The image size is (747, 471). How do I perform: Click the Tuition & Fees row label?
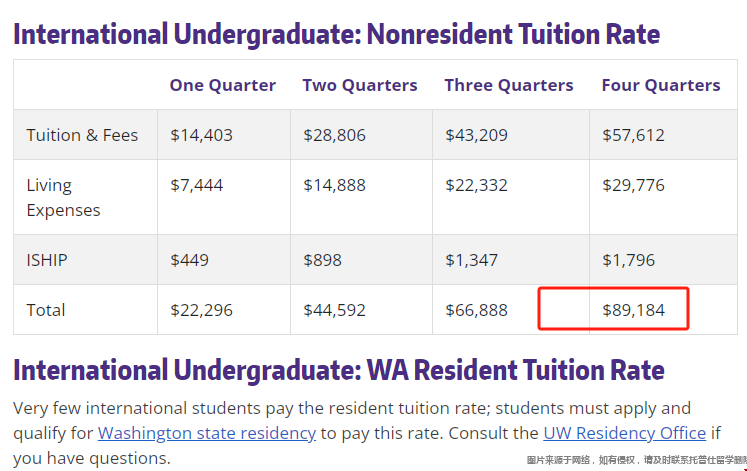pos(82,135)
